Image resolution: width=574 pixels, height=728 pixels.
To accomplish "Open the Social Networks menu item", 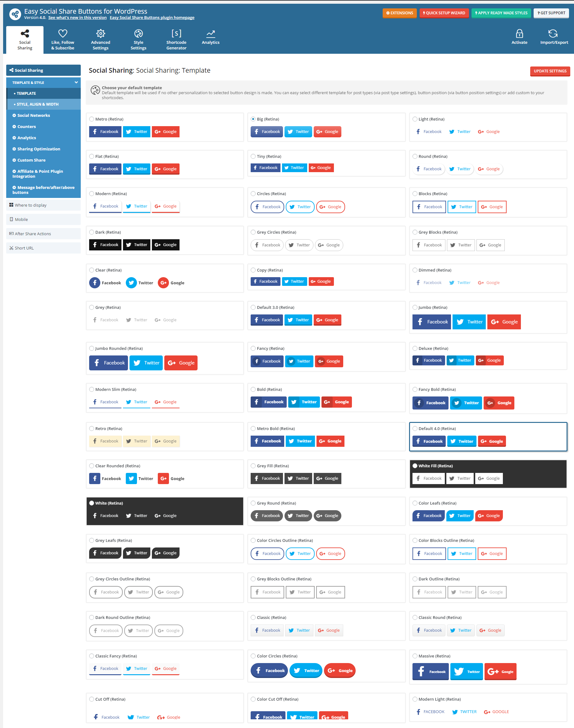I will (34, 115).
